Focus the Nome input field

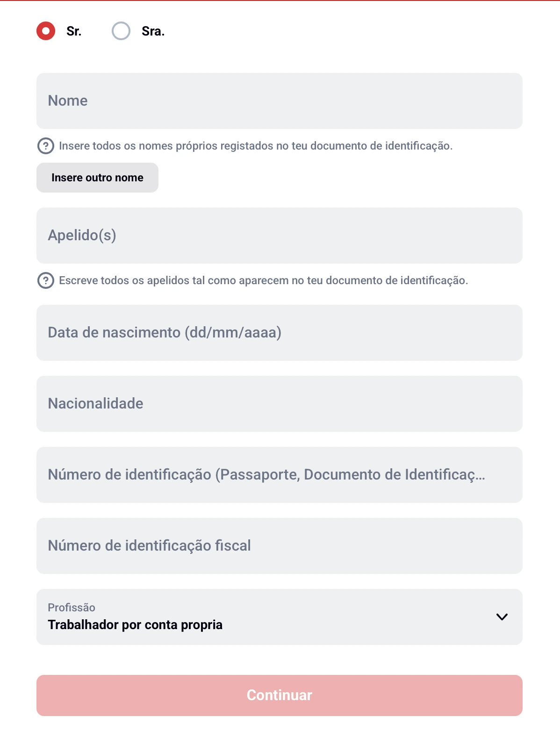click(279, 101)
